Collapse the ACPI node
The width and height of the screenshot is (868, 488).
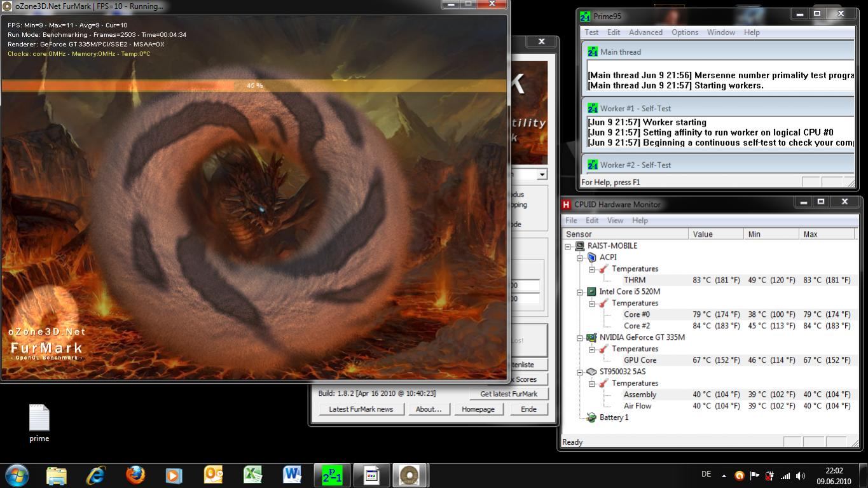(x=580, y=258)
